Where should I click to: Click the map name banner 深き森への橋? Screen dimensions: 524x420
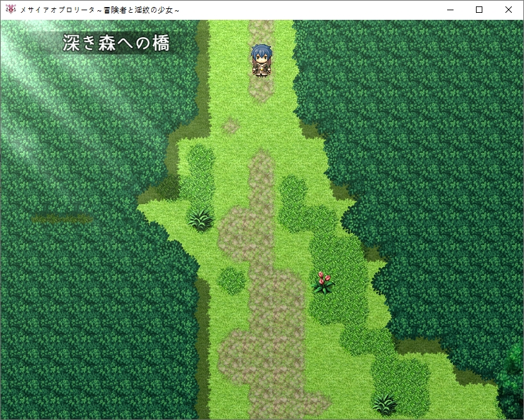point(116,43)
